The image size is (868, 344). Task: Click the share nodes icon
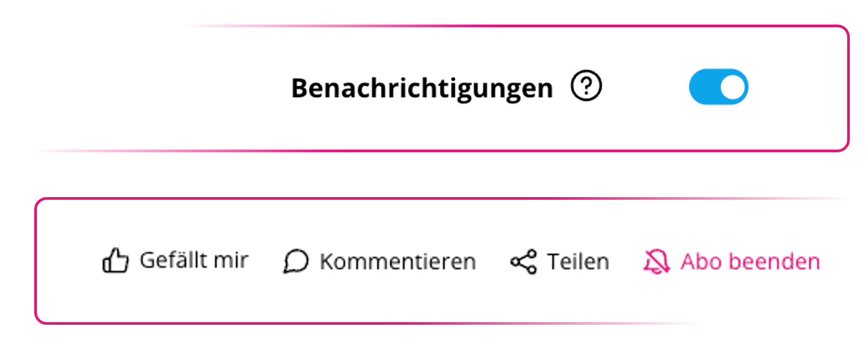click(523, 262)
